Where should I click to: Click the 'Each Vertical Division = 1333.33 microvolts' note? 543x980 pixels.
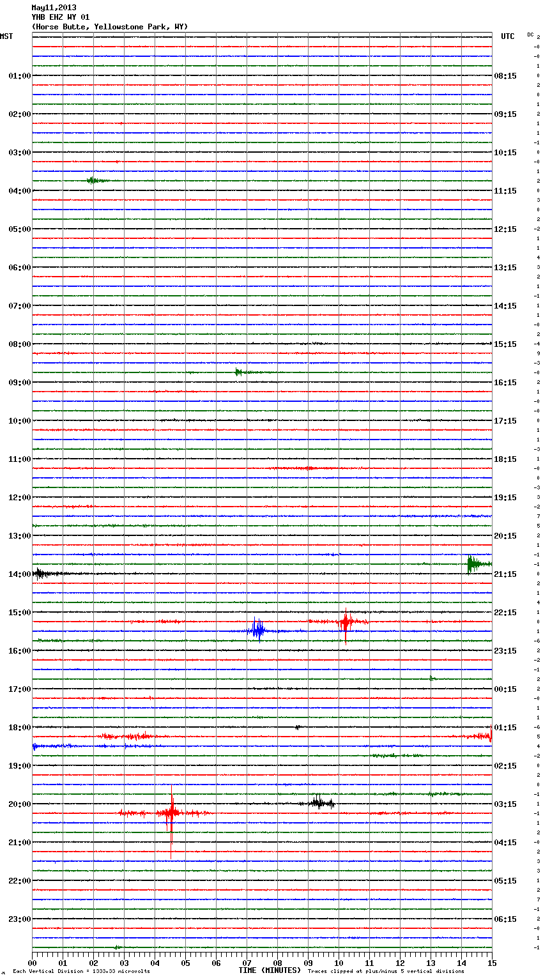(x=81, y=971)
